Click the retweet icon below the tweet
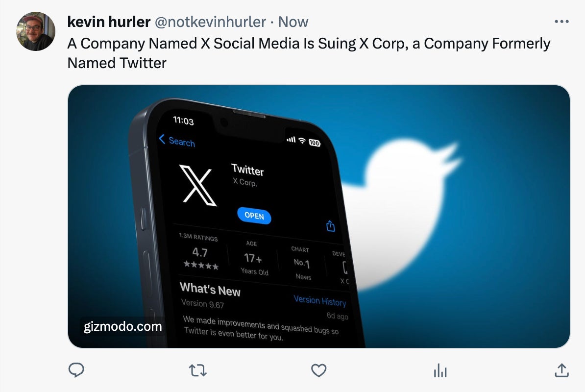Image resolution: width=585 pixels, height=392 pixels. 197,371
